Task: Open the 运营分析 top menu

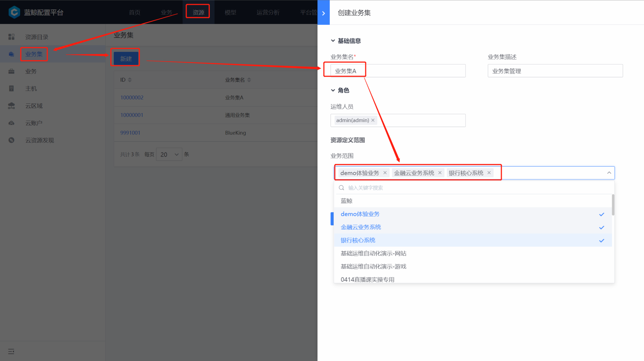Action: 268,12
